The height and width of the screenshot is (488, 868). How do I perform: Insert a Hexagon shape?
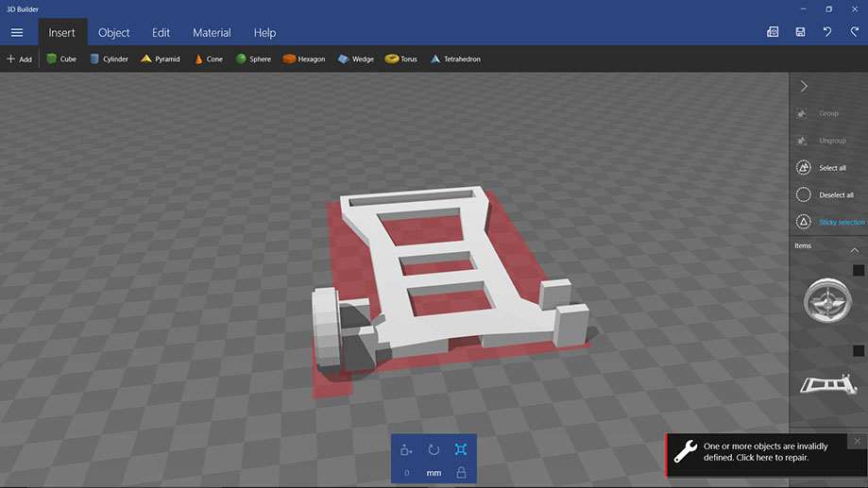point(304,59)
